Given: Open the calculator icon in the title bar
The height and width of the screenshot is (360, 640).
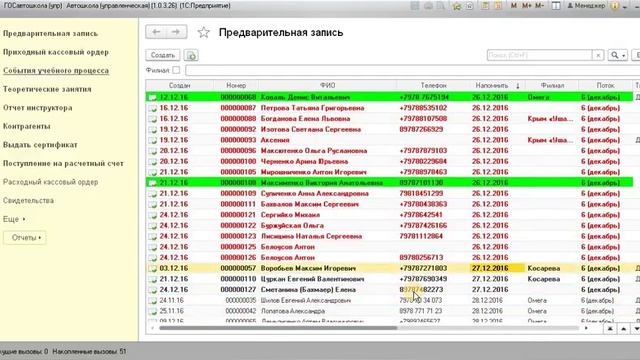Looking at the screenshot, I should (484, 6).
